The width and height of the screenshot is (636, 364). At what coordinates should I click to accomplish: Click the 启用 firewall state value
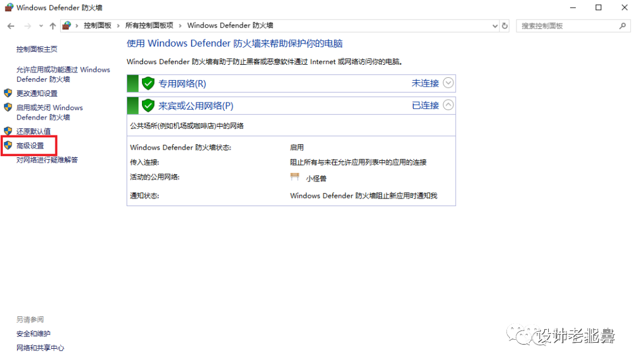point(297,147)
